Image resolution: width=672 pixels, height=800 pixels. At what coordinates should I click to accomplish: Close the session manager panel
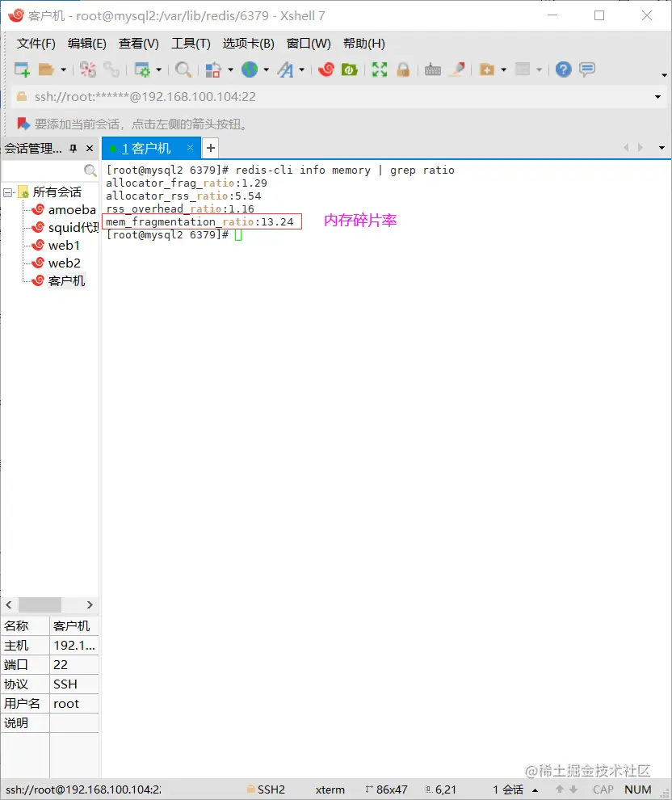[x=90, y=149]
